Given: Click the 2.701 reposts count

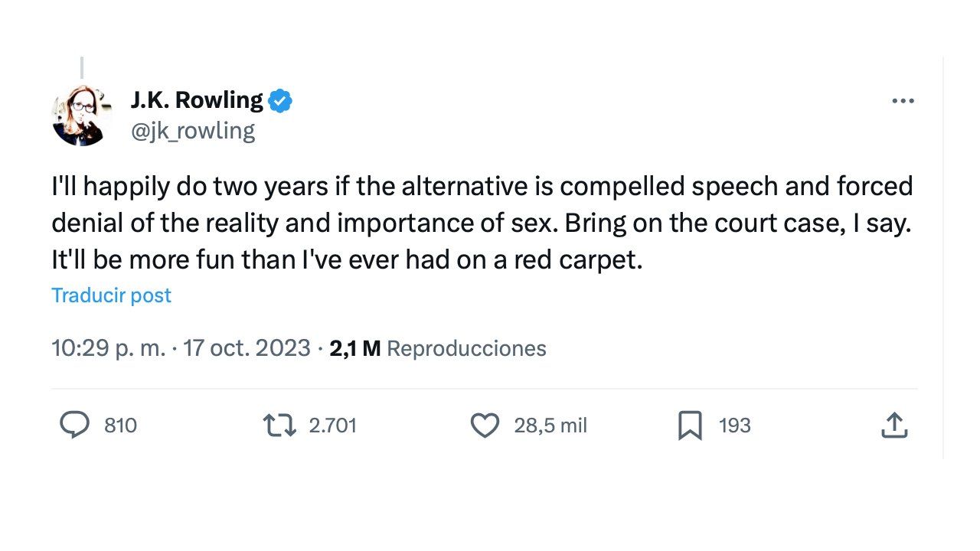Looking at the screenshot, I should pos(332,425).
